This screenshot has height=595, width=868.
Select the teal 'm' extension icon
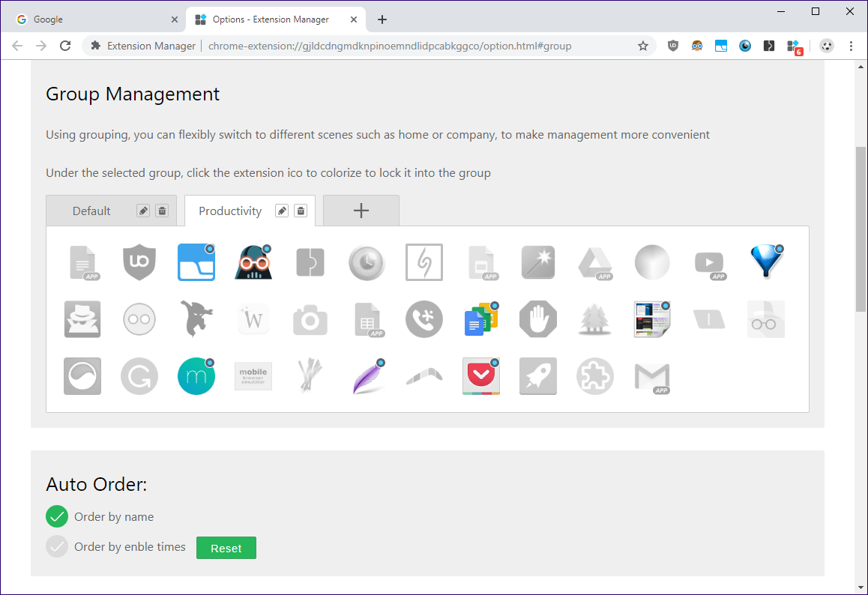(x=196, y=376)
